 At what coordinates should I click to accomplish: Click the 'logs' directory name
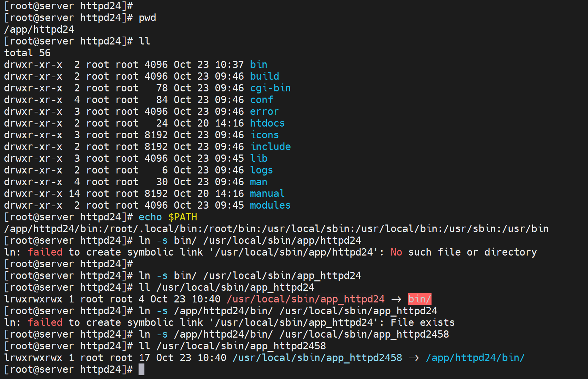coord(262,170)
